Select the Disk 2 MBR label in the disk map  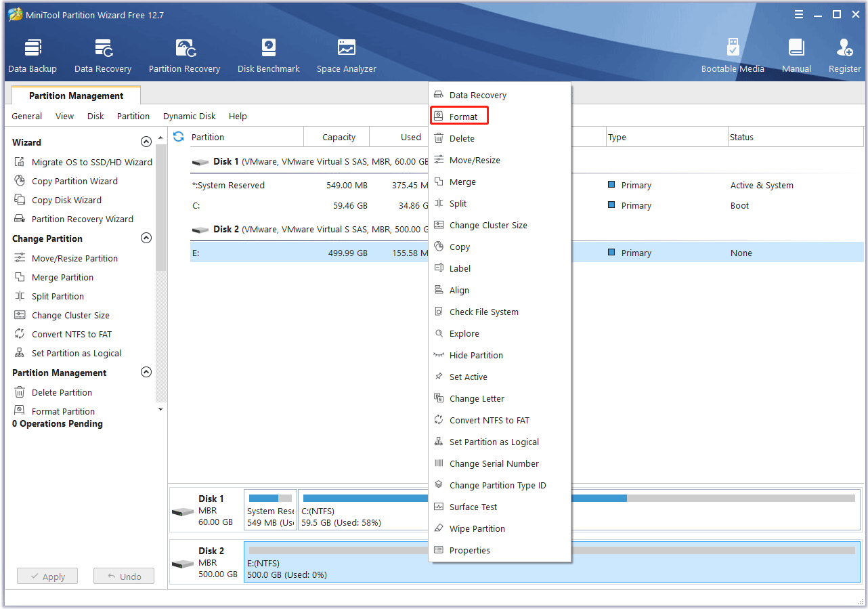tap(206, 562)
